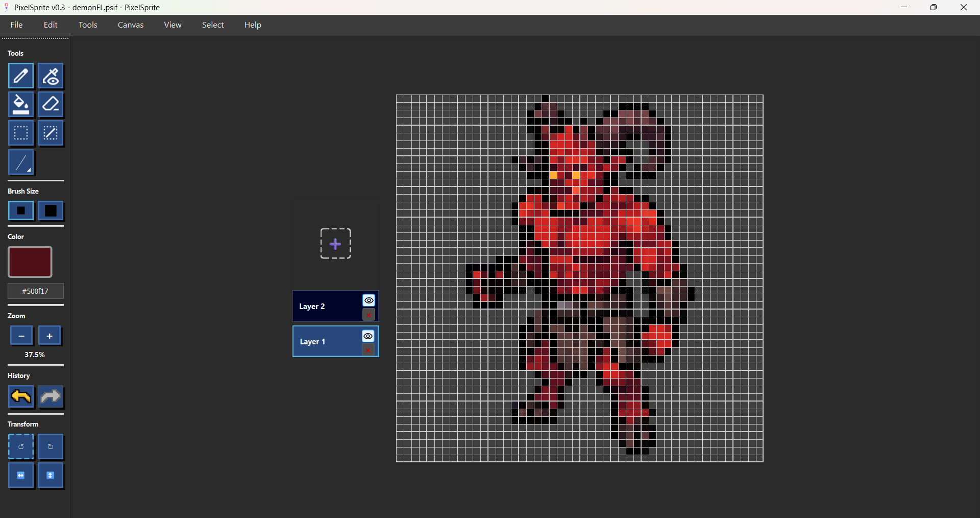Add a new layer with plus box
This screenshot has width=980, height=518.
(335, 244)
